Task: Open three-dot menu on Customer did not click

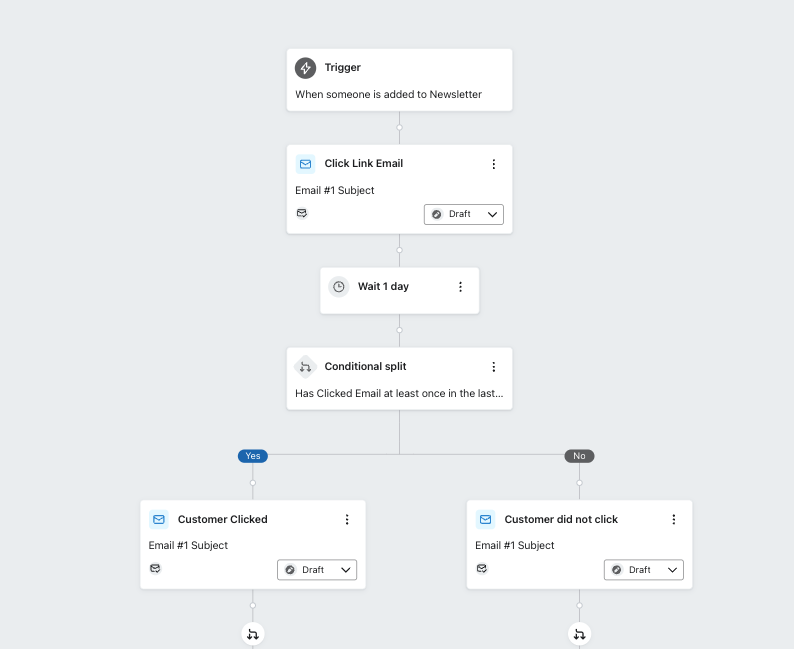Action: 674,520
